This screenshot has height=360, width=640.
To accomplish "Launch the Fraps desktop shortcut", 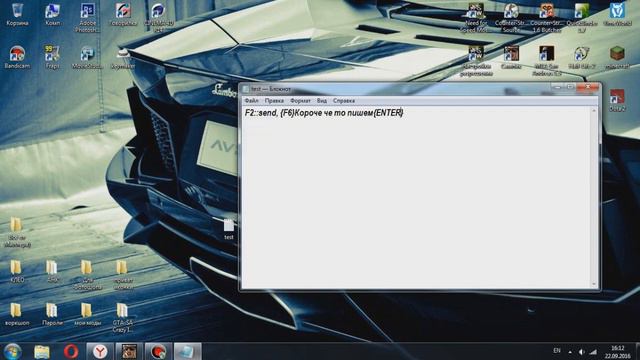I will tap(52, 57).
